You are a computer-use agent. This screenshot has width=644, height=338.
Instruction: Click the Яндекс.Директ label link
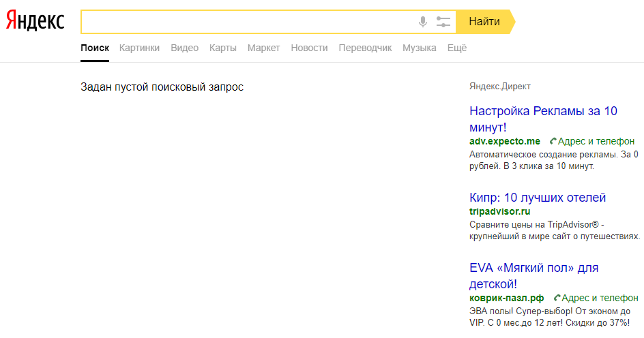click(500, 87)
